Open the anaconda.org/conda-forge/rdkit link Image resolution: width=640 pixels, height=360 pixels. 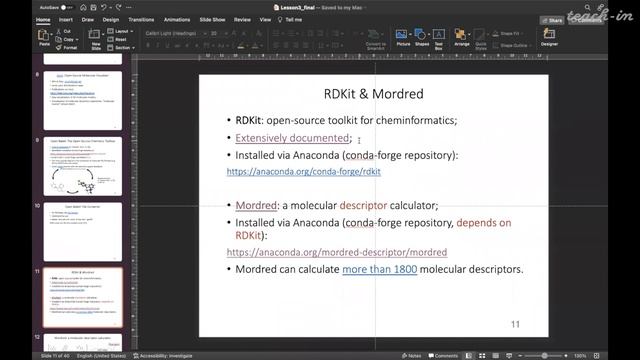coord(304,171)
